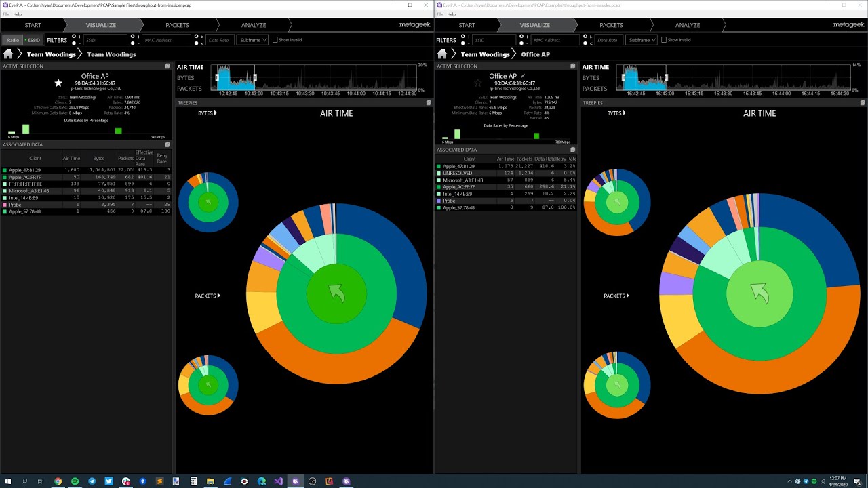Image resolution: width=868 pixels, height=488 pixels.
Task: Open notification center on taskbar
Action: (858, 481)
